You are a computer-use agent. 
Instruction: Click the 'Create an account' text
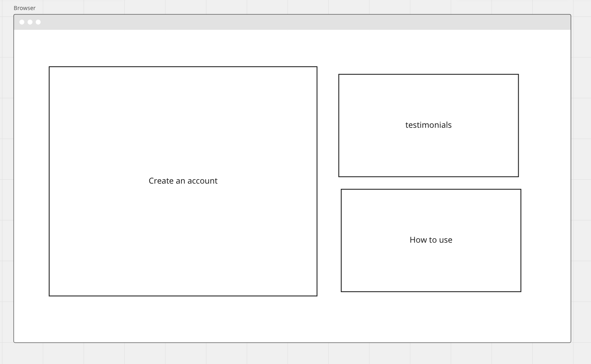(183, 181)
